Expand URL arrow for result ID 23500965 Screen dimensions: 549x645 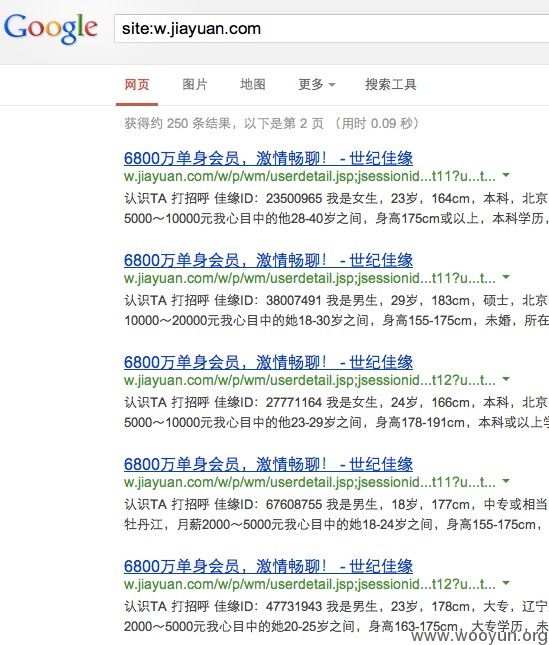pyautogui.click(x=506, y=175)
